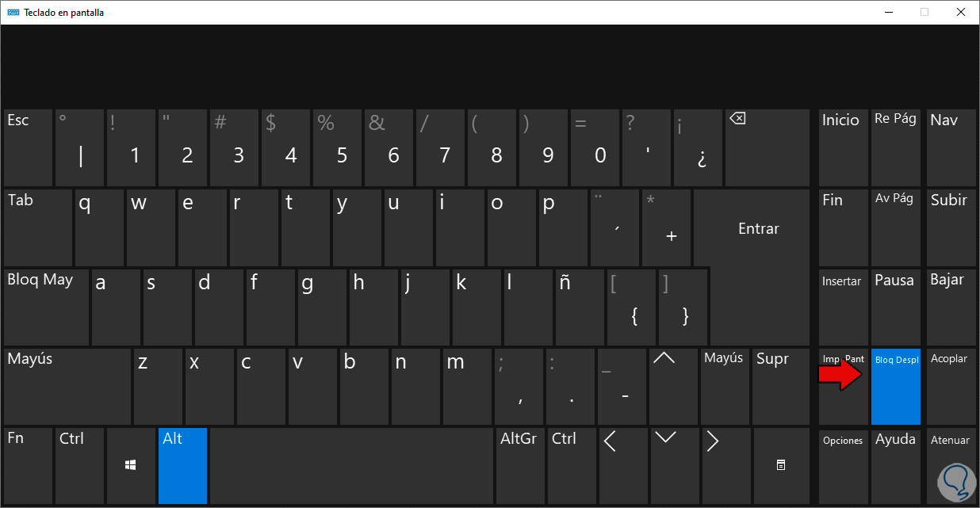Turn on the Bloq May key

coord(46,306)
